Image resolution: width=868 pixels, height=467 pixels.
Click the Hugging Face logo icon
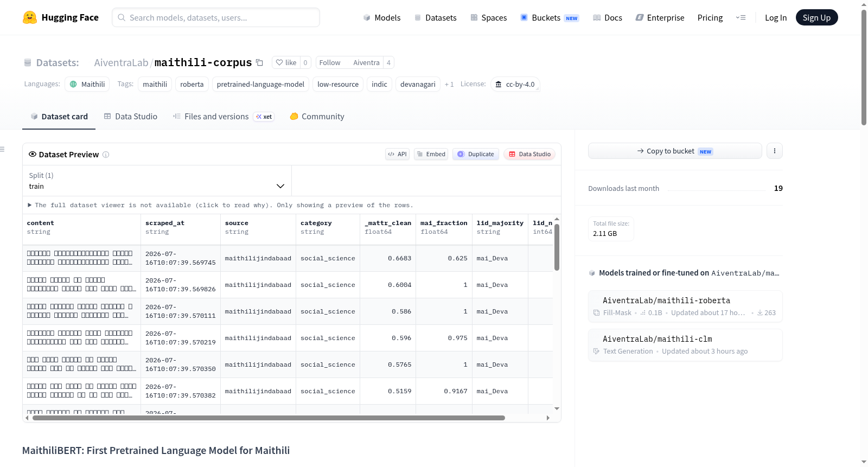click(30, 17)
